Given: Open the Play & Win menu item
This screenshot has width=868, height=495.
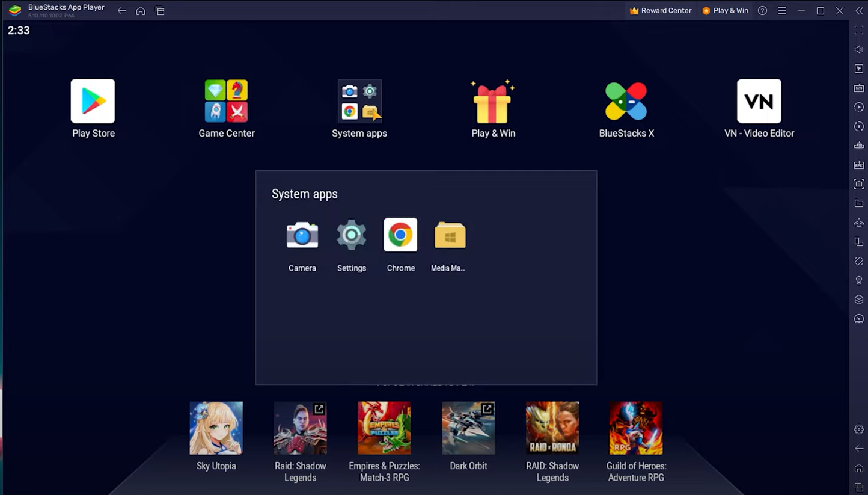Looking at the screenshot, I should click(x=725, y=10).
